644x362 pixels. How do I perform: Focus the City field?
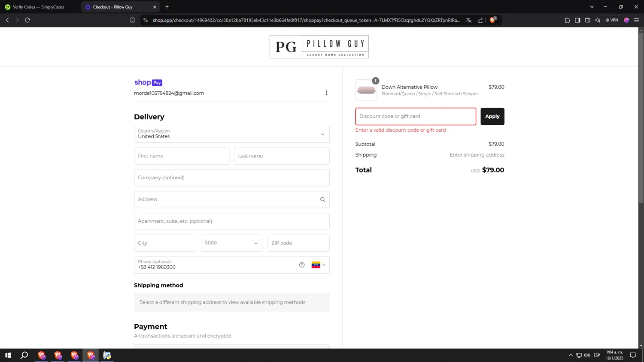coord(165,243)
